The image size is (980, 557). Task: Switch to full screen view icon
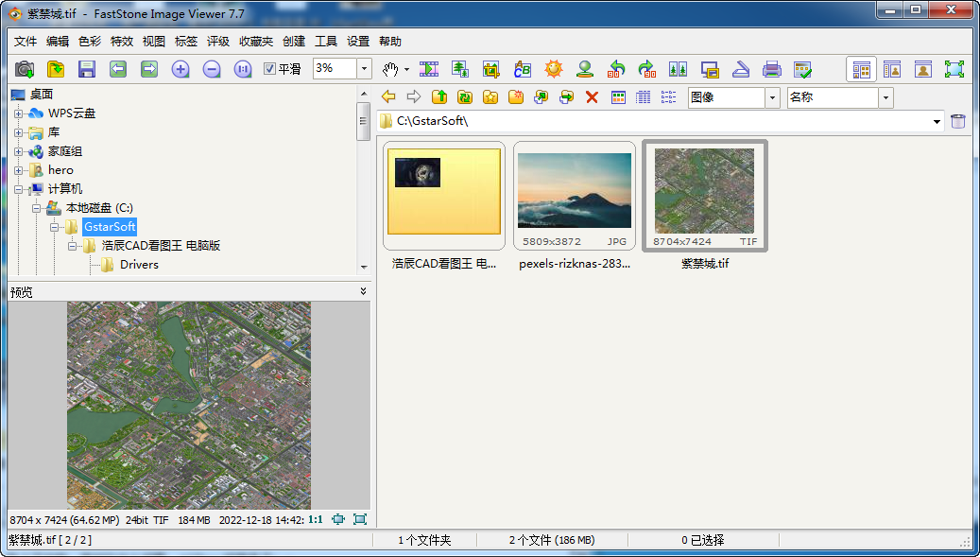pos(954,69)
